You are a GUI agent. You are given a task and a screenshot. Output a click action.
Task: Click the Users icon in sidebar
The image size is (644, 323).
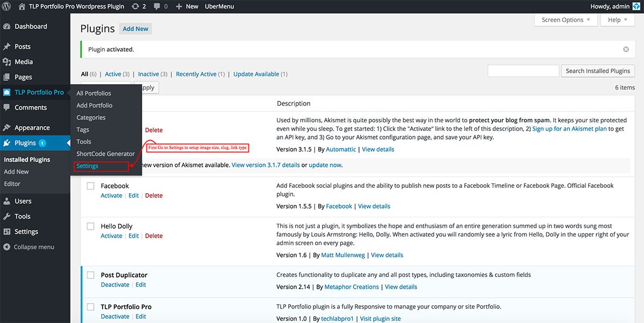7,201
